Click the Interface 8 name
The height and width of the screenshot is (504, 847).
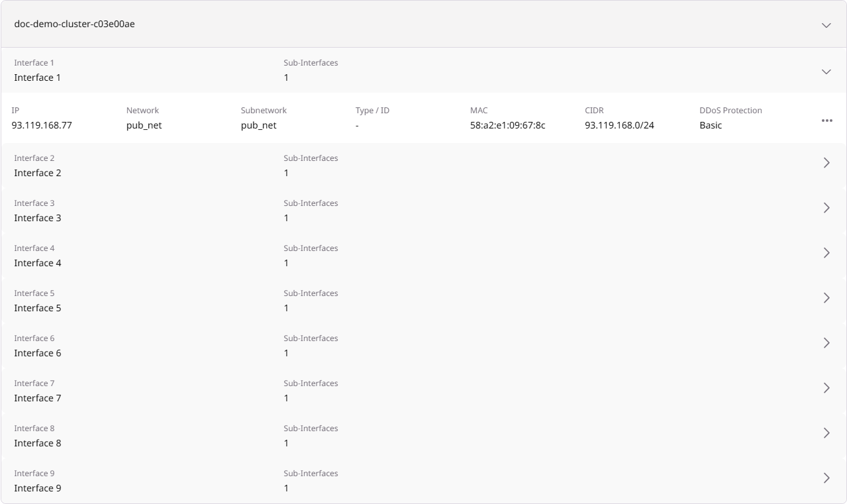[x=38, y=443]
